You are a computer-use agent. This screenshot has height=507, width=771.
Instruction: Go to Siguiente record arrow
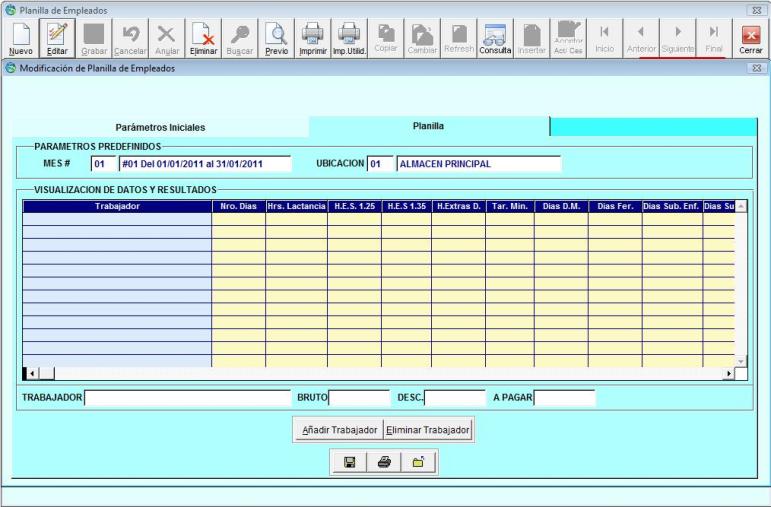(678, 39)
